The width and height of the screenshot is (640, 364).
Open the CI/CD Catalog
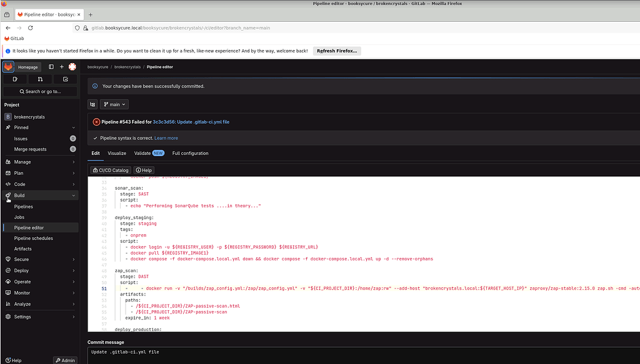111,169
